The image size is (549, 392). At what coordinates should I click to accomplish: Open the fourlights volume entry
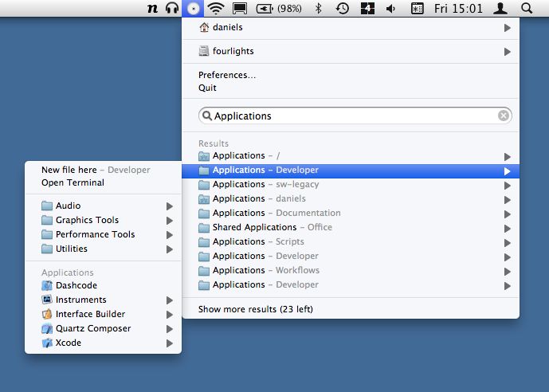(351, 51)
